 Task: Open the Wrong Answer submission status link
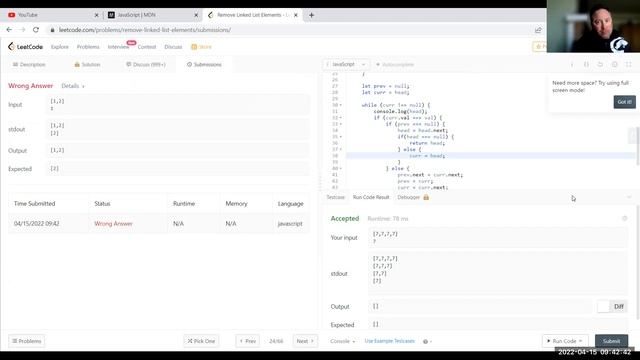click(113, 224)
